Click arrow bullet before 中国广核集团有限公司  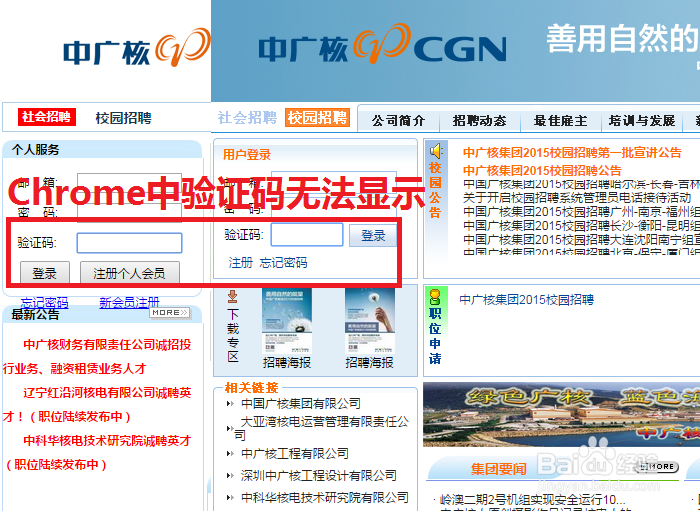click(230, 404)
